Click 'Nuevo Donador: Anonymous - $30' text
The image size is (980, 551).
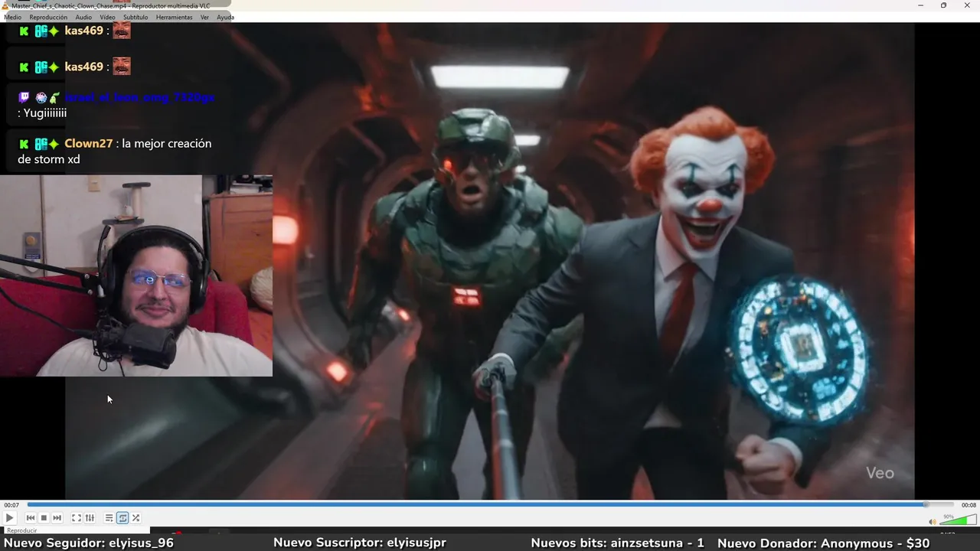tap(823, 543)
